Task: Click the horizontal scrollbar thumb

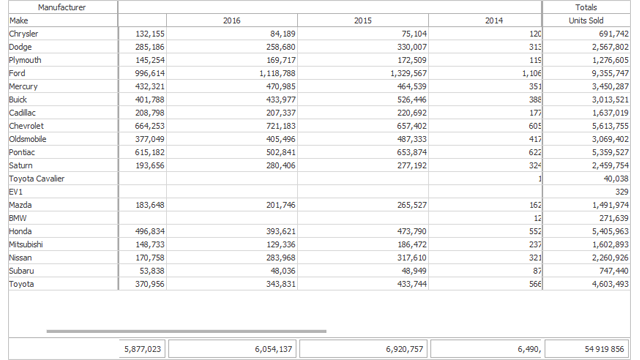Action: [x=187, y=331]
